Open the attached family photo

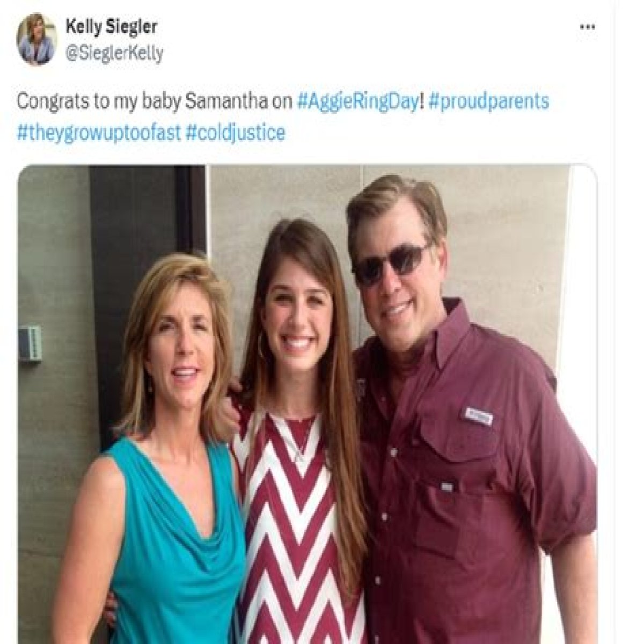click(x=308, y=405)
